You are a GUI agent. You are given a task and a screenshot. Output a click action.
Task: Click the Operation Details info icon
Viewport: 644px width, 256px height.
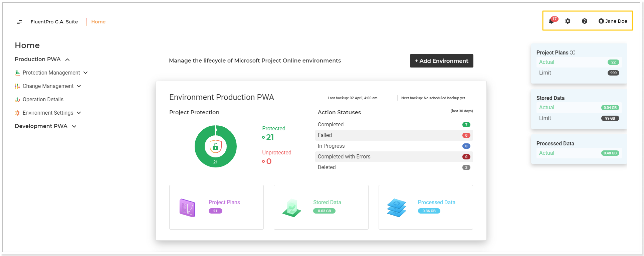(x=17, y=99)
